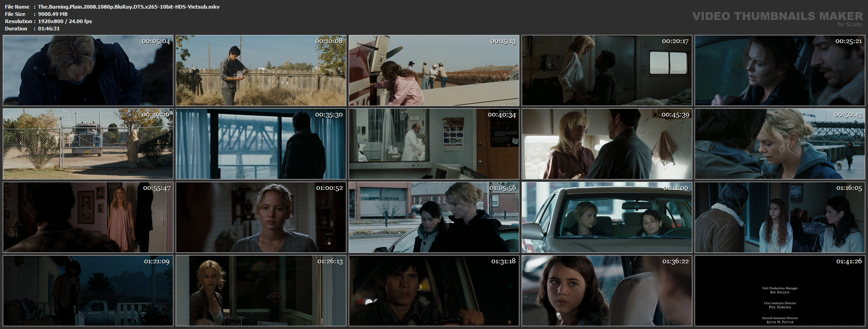Choose the frame timestamped 00:50:43
Screen dimensions: 868x329
tap(780, 144)
